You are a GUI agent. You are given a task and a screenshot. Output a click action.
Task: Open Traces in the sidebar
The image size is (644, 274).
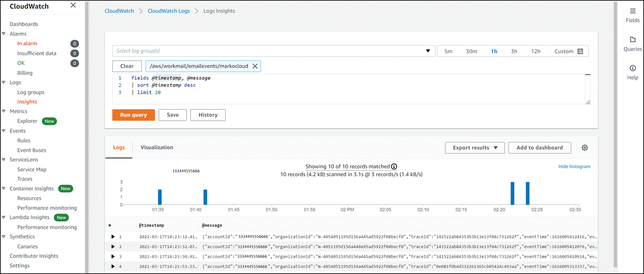click(24, 179)
